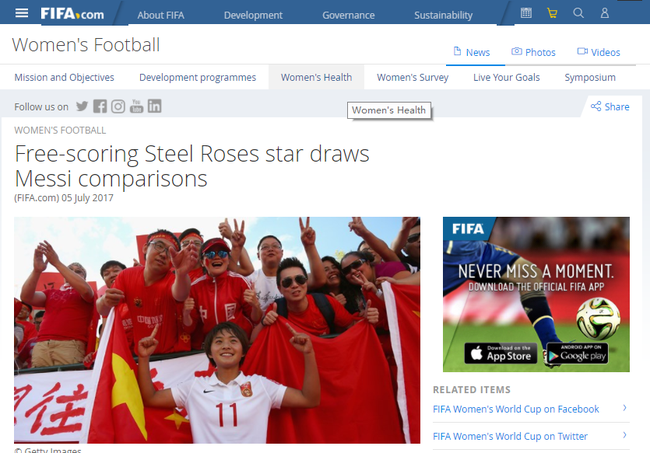Screen dimensions: 650x453
Task: Open the YouTube follow icon
Action: pyautogui.click(x=136, y=107)
